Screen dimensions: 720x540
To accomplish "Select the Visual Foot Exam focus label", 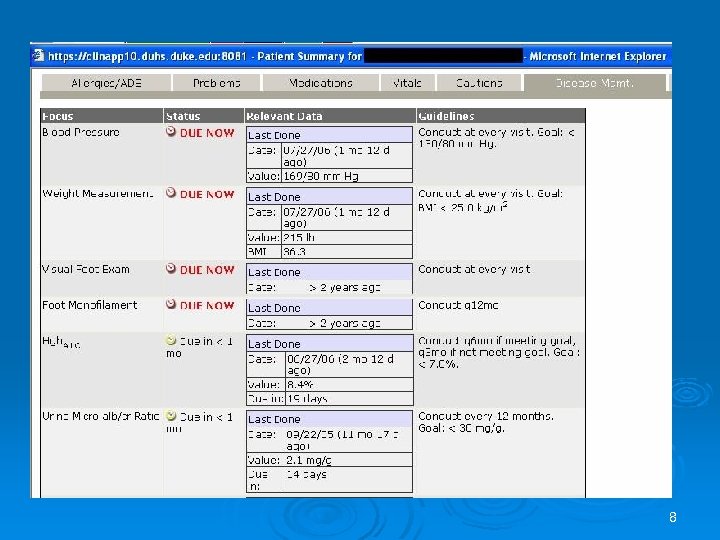I will (86, 269).
